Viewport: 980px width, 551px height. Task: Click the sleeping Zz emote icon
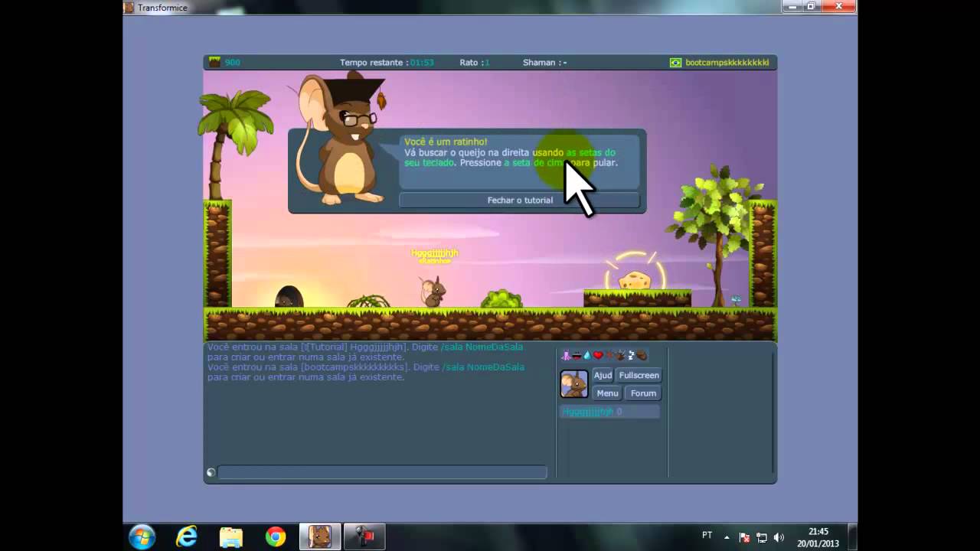[631, 355]
